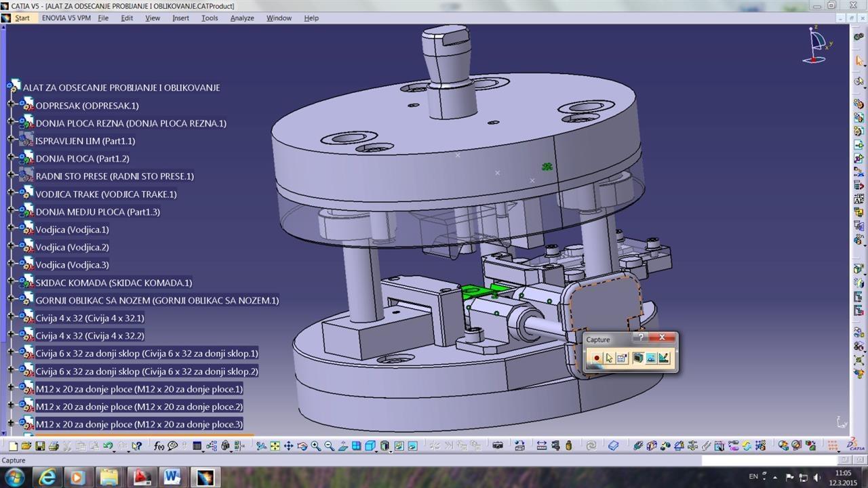Click the Measure Between icon
This screenshot has height=488, width=868.
click(x=542, y=446)
